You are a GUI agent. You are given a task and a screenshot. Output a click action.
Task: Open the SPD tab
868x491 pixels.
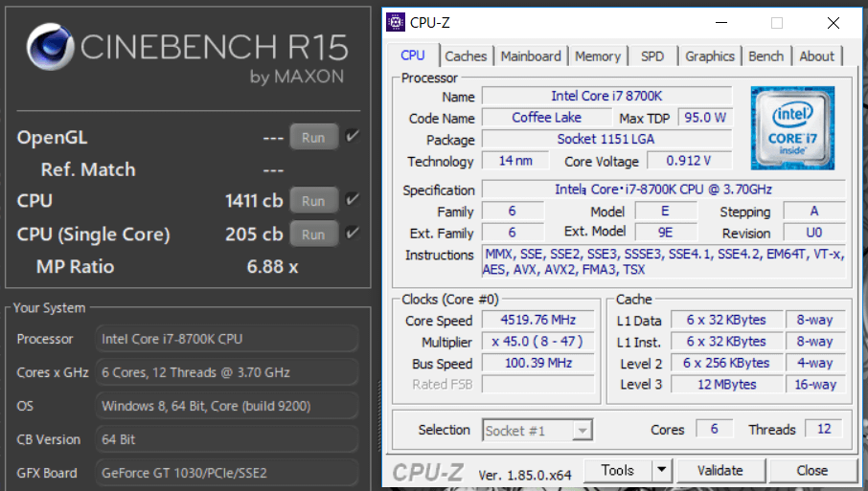point(652,56)
